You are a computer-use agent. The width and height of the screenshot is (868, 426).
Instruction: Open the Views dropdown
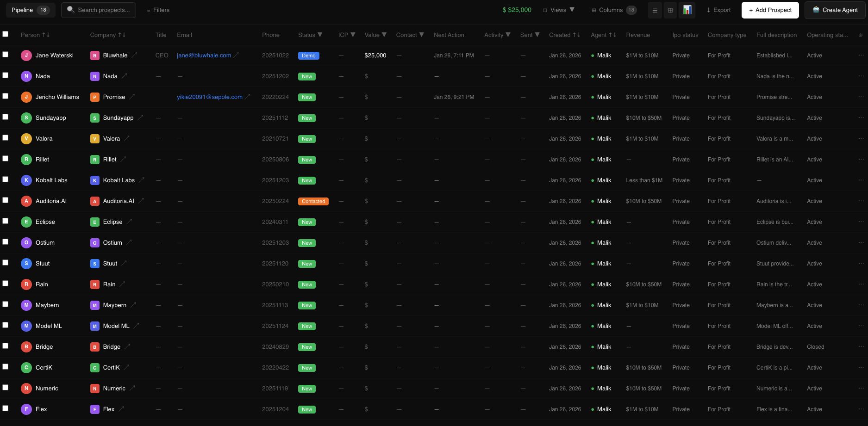point(559,10)
